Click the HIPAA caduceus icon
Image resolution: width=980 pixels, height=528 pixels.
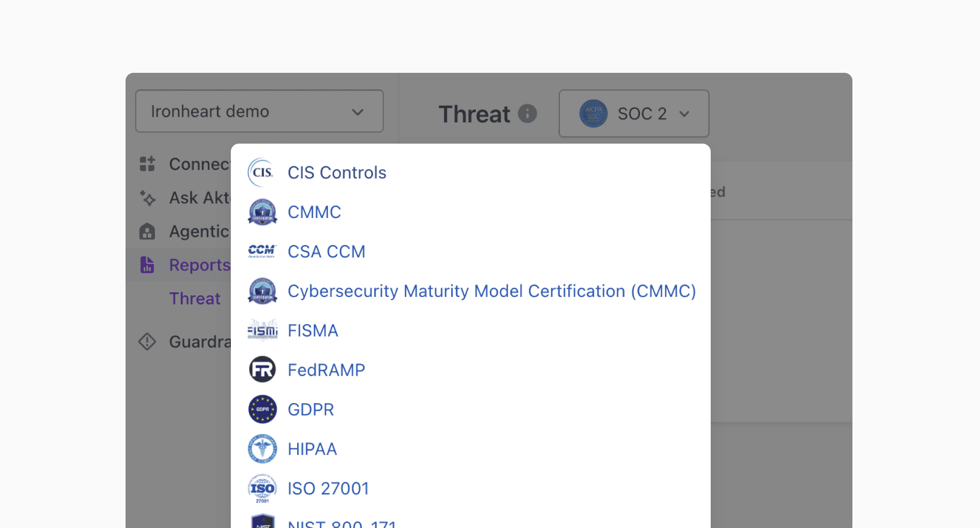[x=262, y=449]
